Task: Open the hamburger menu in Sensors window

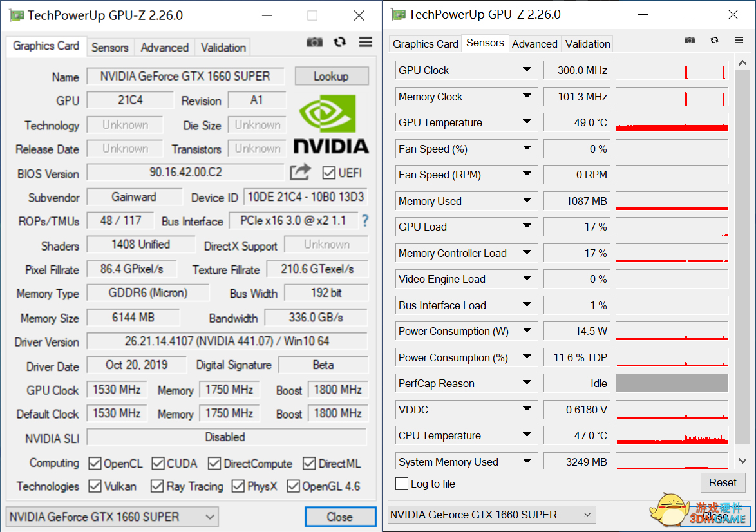Action: 739,40
